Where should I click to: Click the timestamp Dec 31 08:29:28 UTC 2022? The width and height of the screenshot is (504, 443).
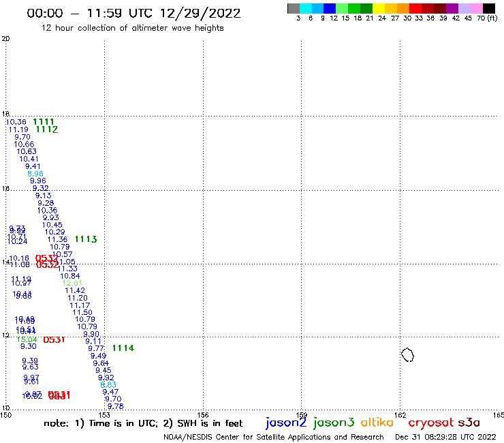[445, 437]
